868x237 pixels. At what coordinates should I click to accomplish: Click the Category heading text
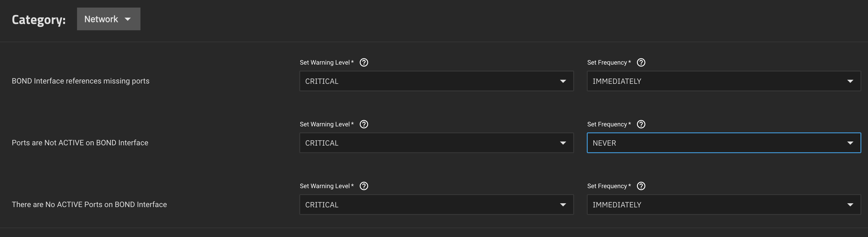pyautogui.click(x=39, y=20)
